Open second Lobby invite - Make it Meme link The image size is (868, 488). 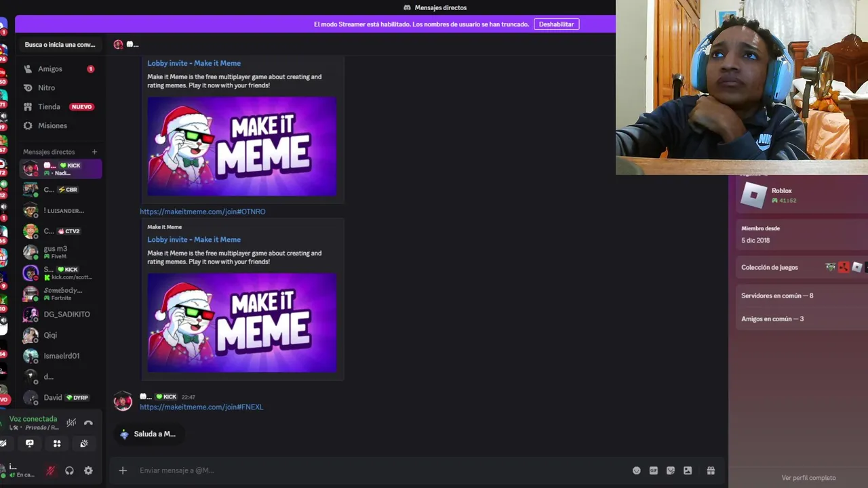pos(194,239)
